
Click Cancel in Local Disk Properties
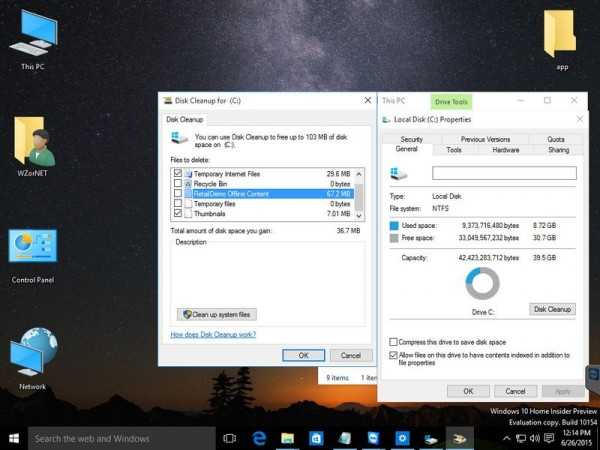(x=515, y=391)
